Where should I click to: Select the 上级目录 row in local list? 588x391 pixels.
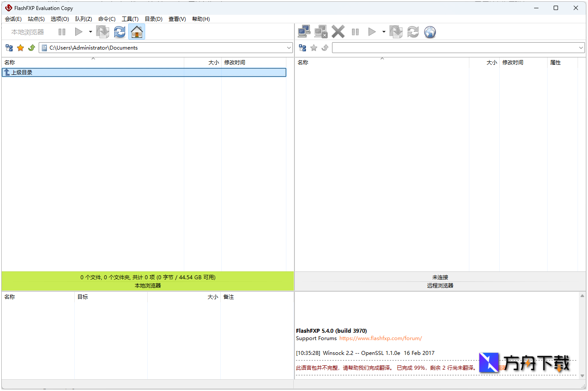pos(144,73)
